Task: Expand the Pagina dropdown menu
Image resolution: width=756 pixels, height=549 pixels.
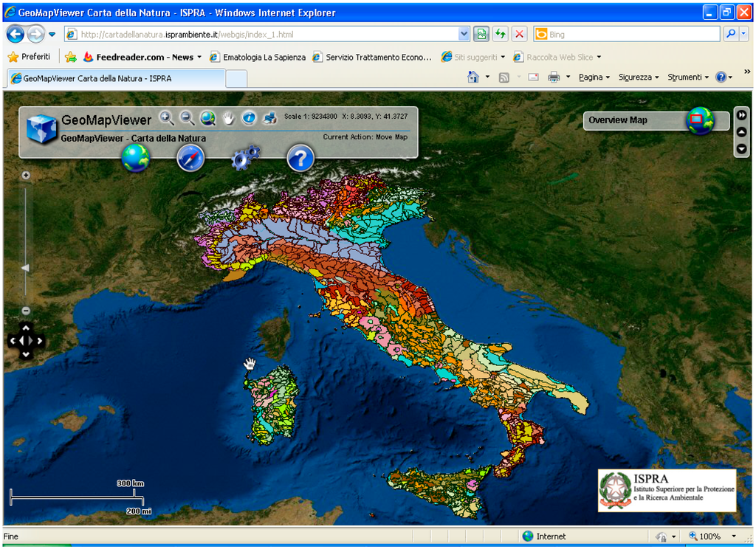Action: point(594,77)
